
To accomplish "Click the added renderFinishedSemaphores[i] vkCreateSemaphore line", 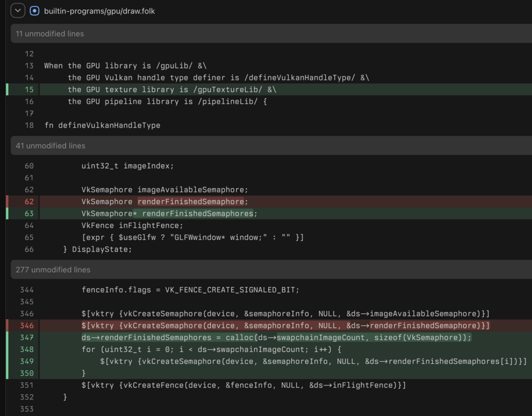I will coord(286,361).
